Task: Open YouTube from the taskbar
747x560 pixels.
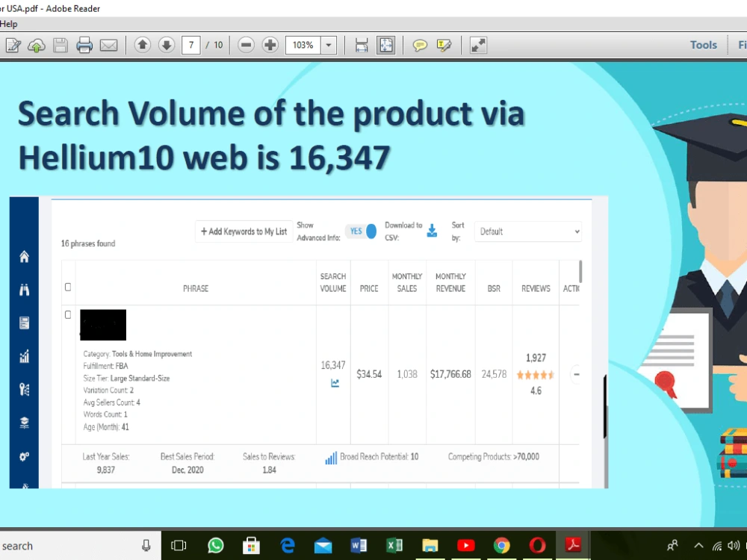Action: (466, 545)
